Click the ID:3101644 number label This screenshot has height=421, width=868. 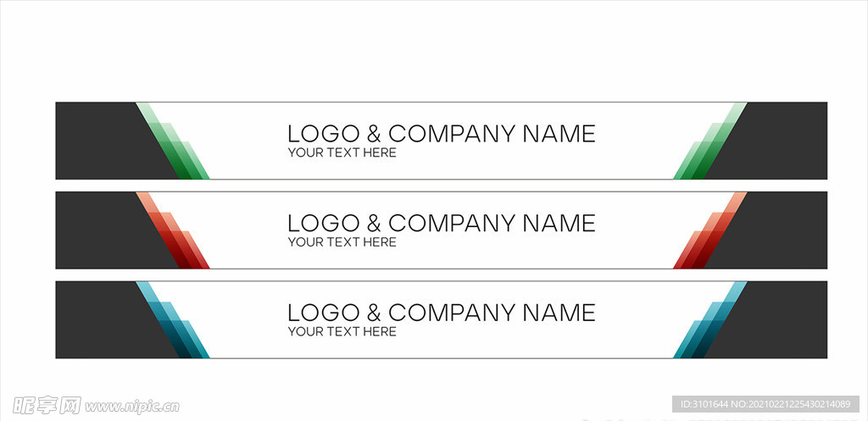tap(706, 404)
